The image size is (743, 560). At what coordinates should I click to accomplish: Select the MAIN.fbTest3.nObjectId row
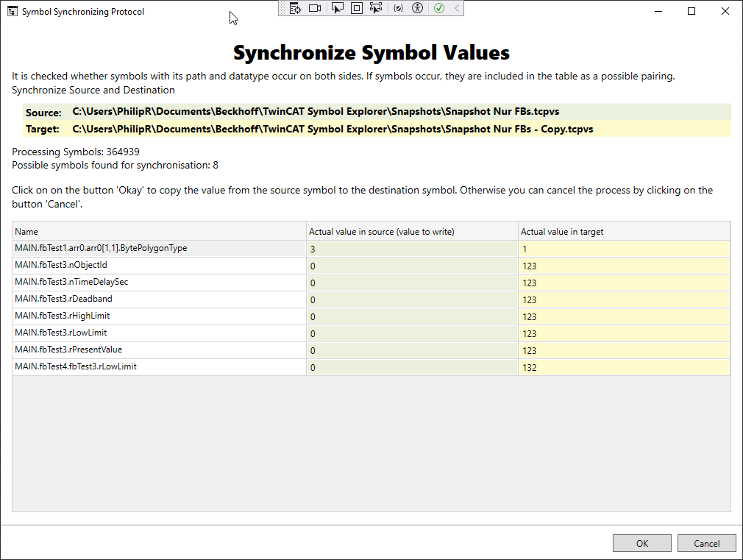click(371, 266)
